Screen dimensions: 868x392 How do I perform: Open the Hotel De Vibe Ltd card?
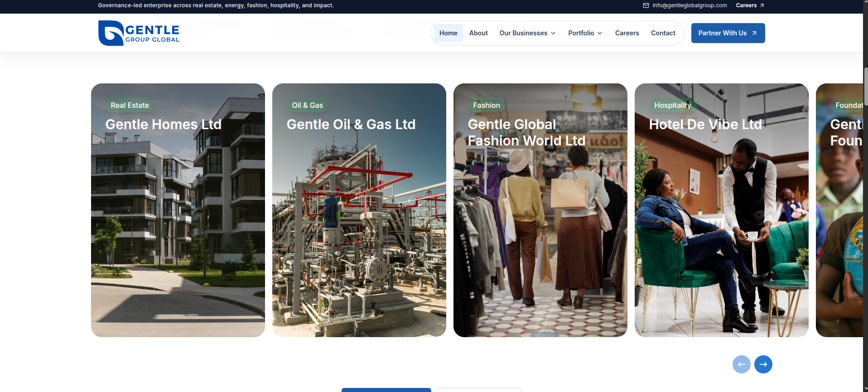[722, 210]
